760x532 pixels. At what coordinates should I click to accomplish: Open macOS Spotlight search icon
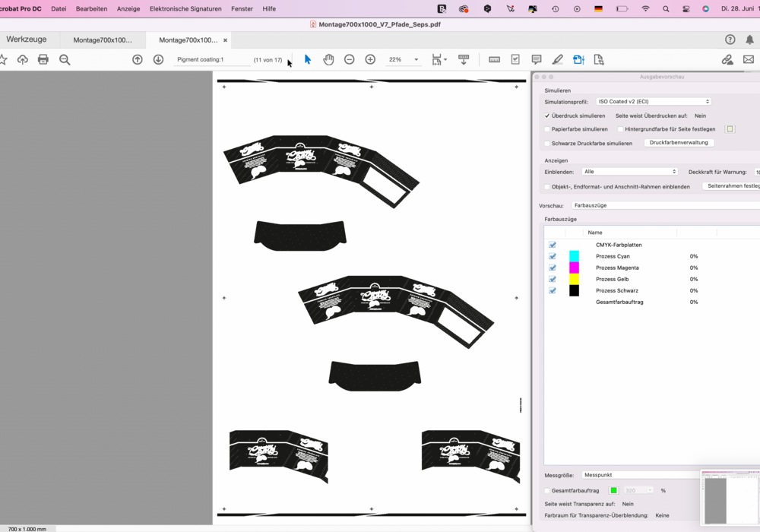point(666,8)
